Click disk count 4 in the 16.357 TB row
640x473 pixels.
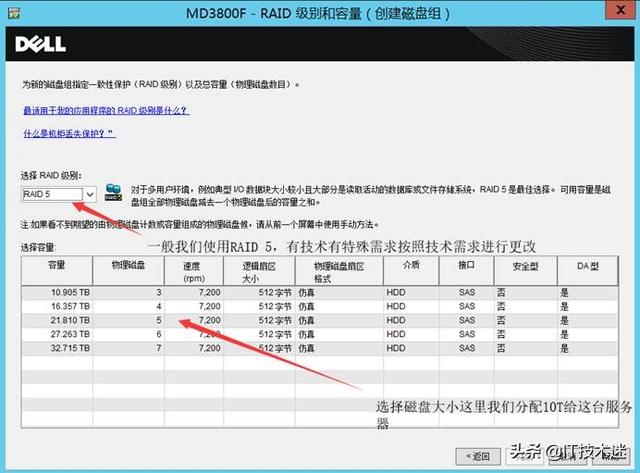(158, 306)
